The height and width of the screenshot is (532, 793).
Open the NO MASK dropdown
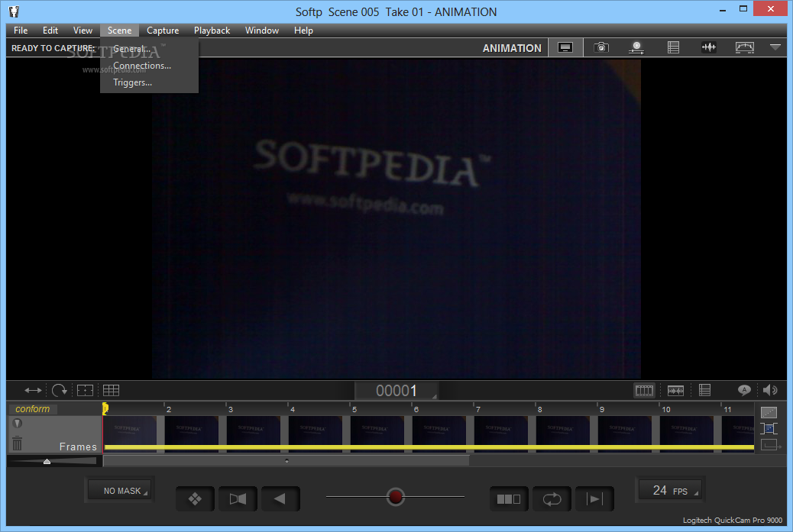(x=120, y=491)
